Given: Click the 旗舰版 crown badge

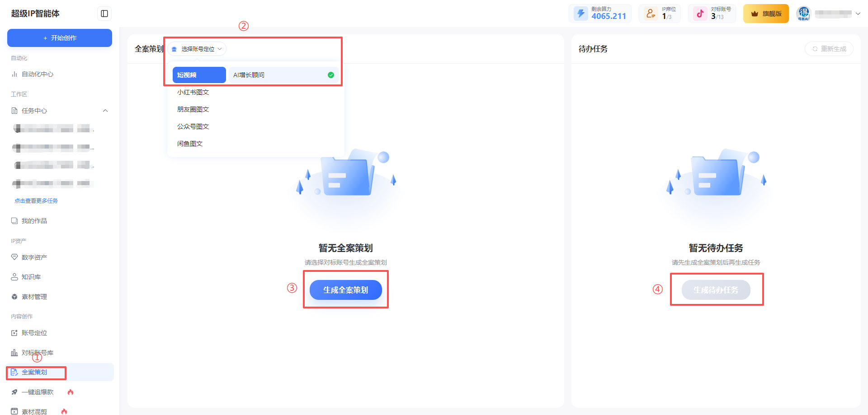Looking at the screenshot, I should coord(766,14).
